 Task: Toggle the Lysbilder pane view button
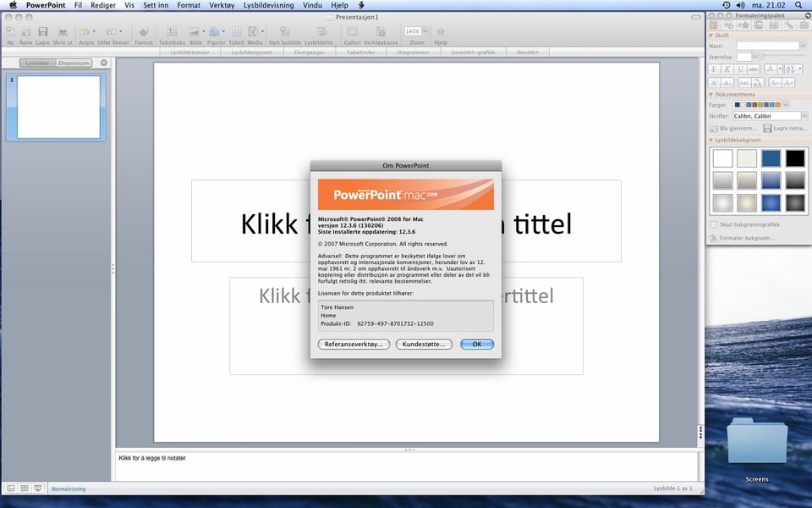[x=37, y=63]
